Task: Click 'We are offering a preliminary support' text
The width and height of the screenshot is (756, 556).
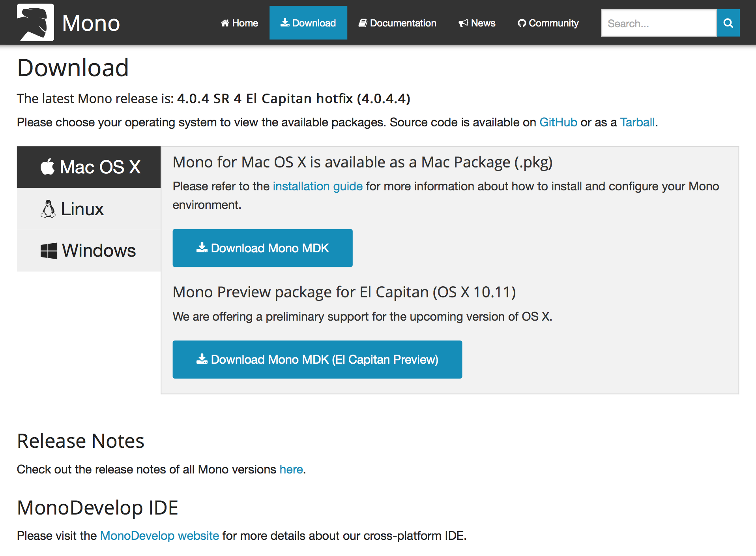Action: point(362,317)
